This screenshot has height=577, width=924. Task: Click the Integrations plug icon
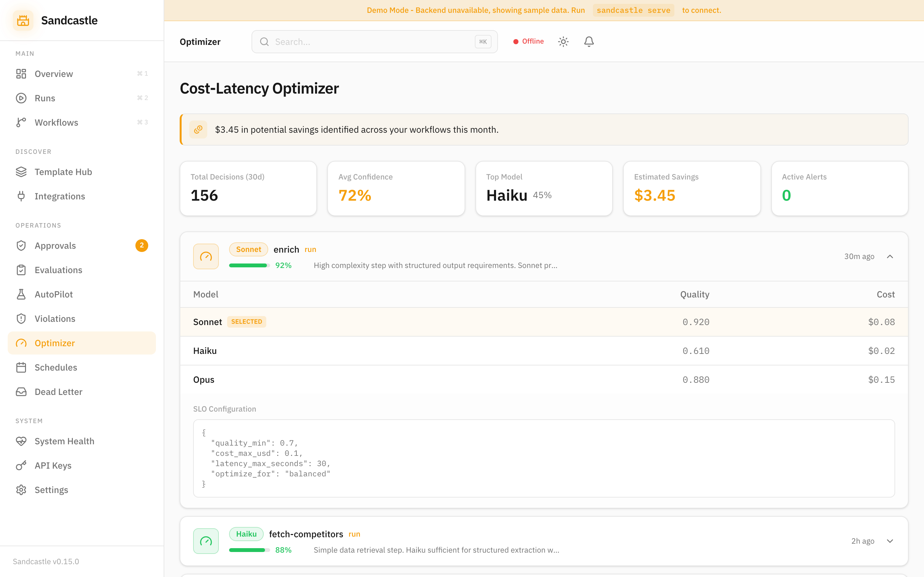click(21, 196)
